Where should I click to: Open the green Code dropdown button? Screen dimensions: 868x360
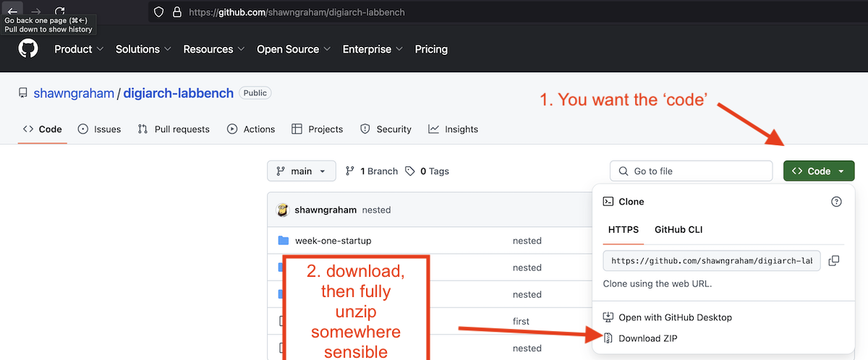click(819, 171)
